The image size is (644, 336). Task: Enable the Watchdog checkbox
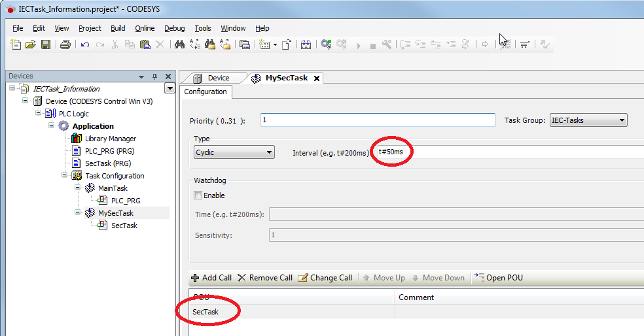(198, 195)
